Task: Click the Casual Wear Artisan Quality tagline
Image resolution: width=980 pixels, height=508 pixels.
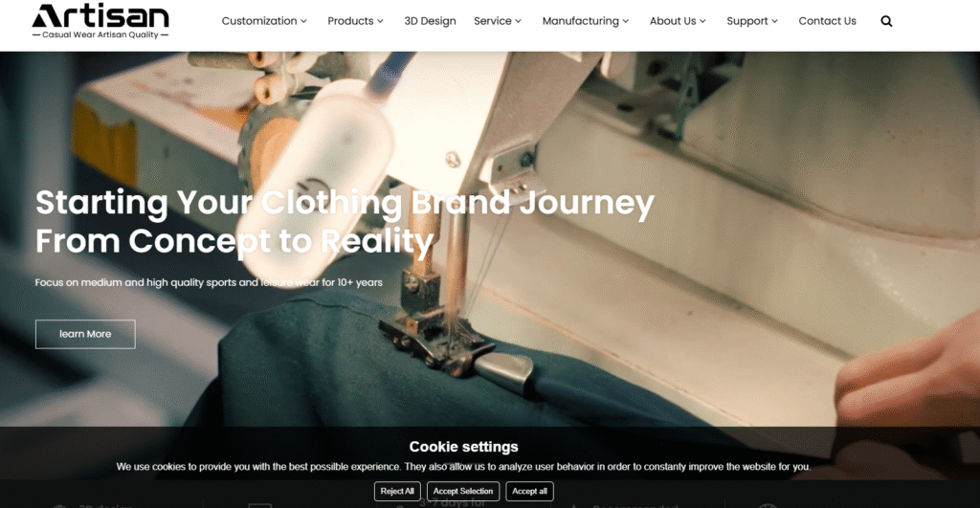Action: (100, 35)
